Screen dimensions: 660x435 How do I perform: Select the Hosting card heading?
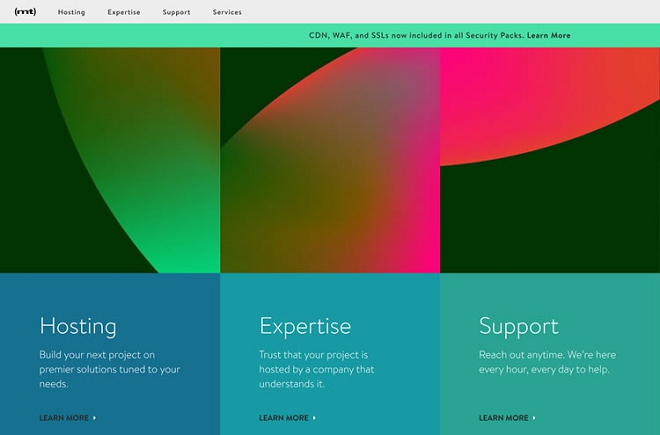78,326
